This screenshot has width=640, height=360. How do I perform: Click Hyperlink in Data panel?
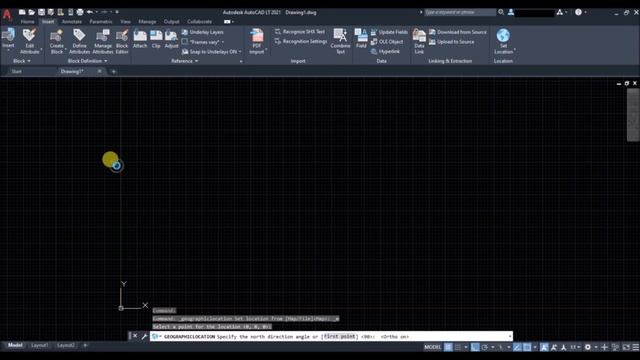tap(385, 51)
